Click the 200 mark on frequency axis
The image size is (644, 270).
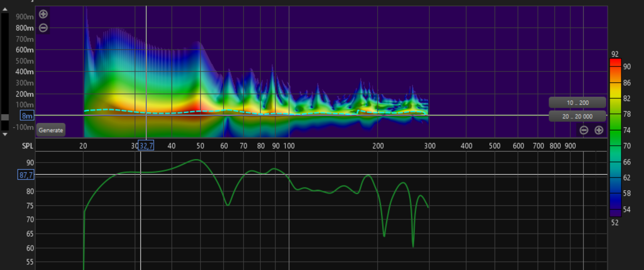point(378,146)
